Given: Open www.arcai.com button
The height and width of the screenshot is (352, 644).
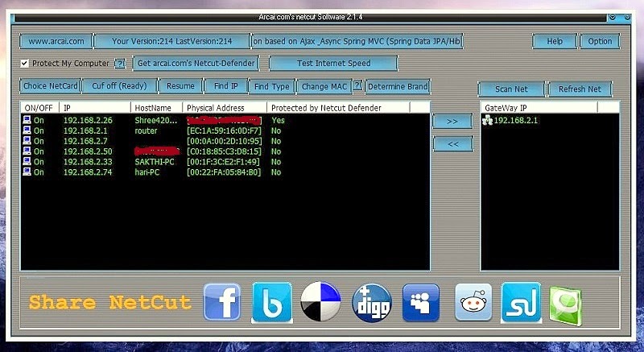Looking at the screenshot, I should click(56, 42).
